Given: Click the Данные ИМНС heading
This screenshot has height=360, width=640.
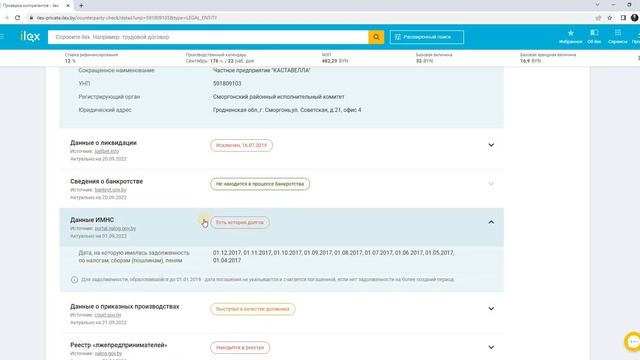Looking at the screenshot, I should [92, 220].
